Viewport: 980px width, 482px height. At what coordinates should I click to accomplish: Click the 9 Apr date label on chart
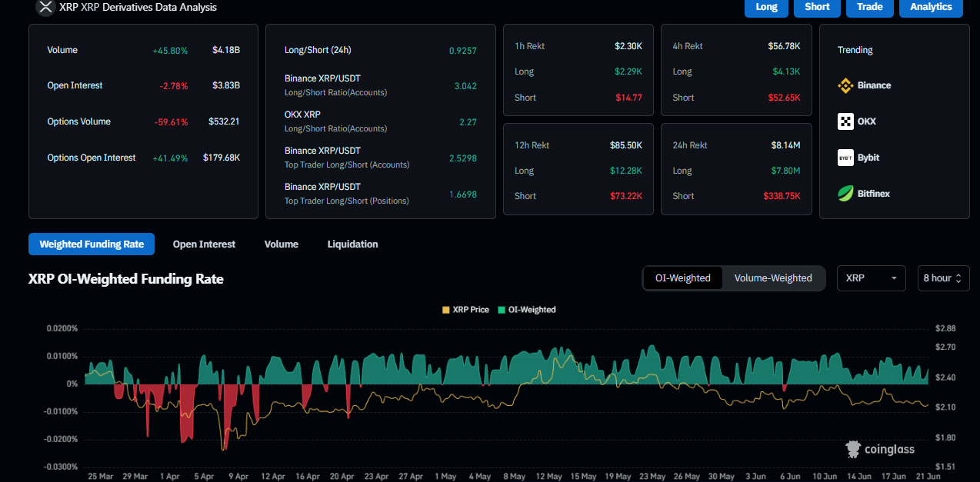(238, 477)
